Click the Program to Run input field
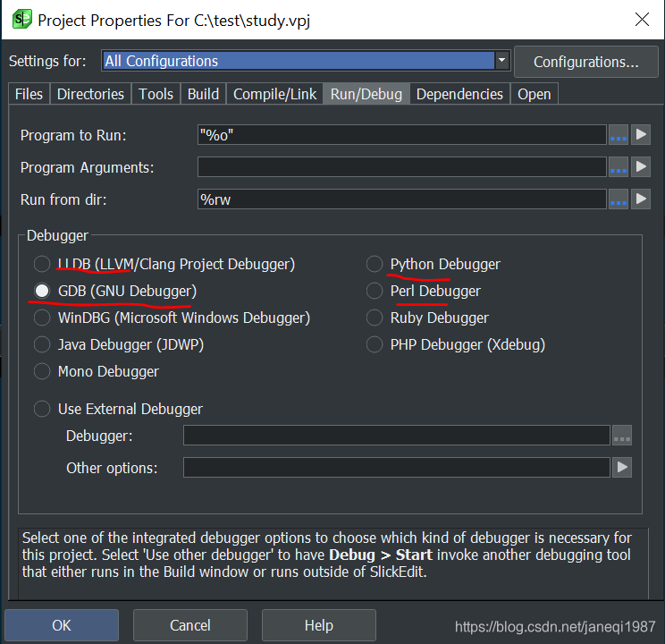The image size is (665, 644). pyautogui.click(x=402, y=135)
